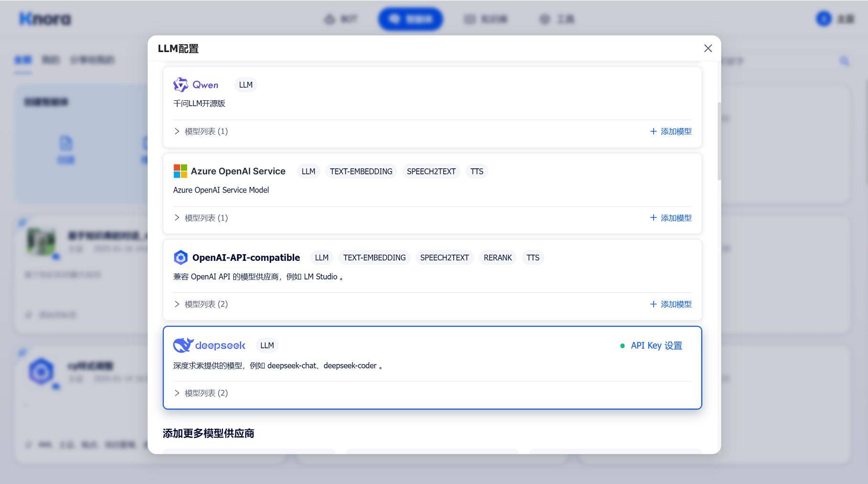Click the Qwen description 千问LLM开源版
This screenshot has width=868, height=484.
point(199,103)
